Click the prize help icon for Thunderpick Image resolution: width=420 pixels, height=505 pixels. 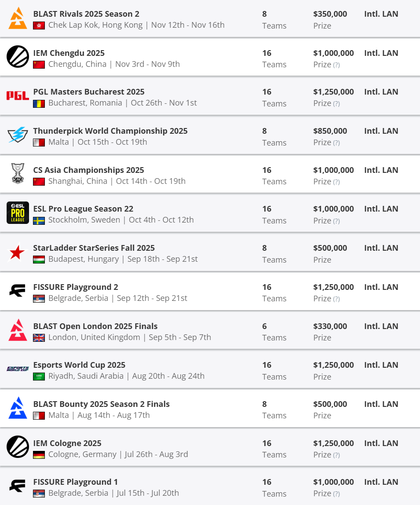pyautogui.click(x=336, y=143)
